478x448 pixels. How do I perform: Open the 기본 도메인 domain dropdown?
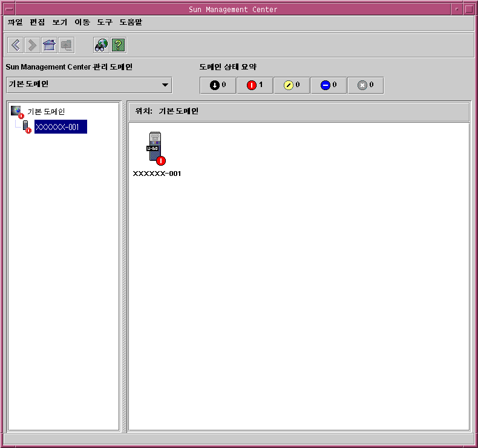(x=89, y=85)
